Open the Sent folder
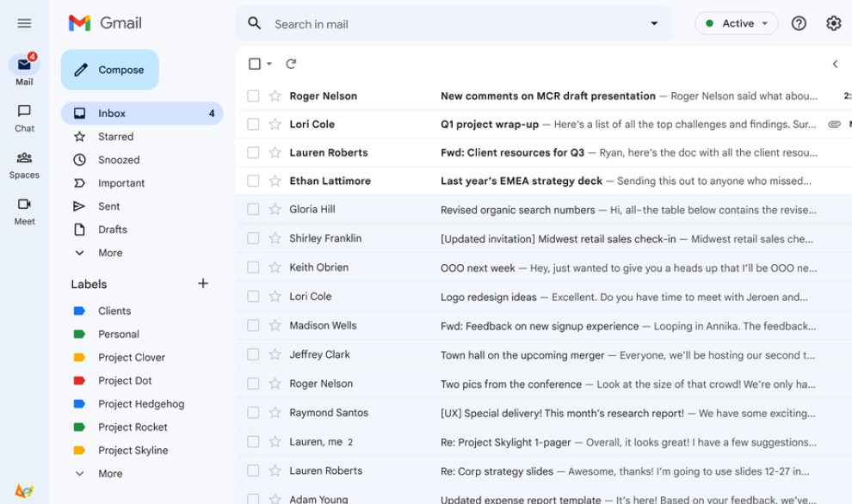 pyautogui.click(x=109, y=206)
